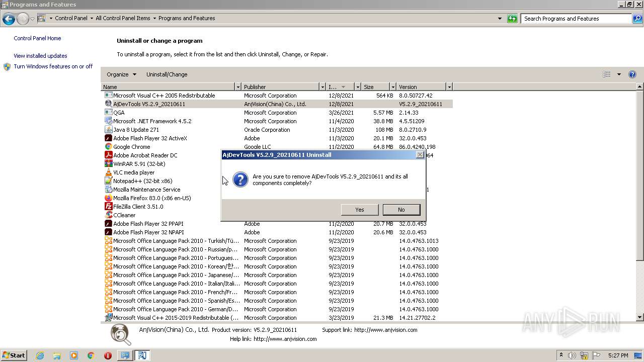The width and height of the screenshot is (644, 362).
Task: Open the Size column filter dropdown
Action: pyautogui.click(x=393, y=87)
